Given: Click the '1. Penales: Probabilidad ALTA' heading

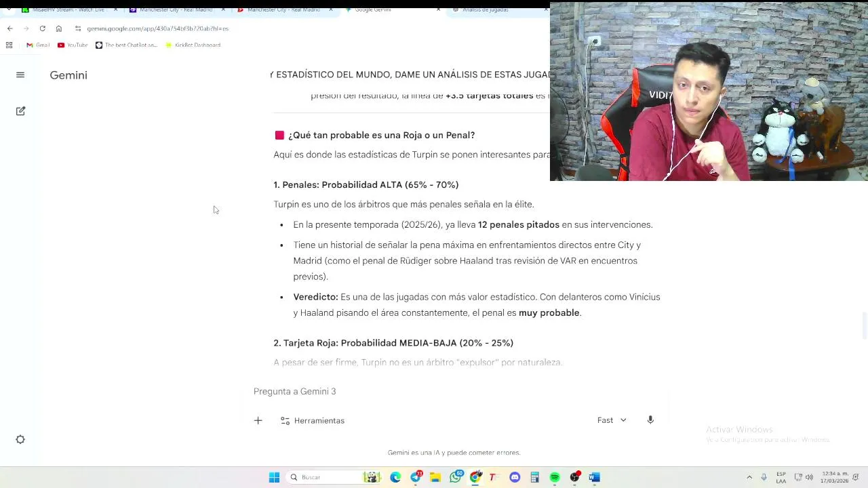Looking at the screenshot, I should (x=366, y=185).
